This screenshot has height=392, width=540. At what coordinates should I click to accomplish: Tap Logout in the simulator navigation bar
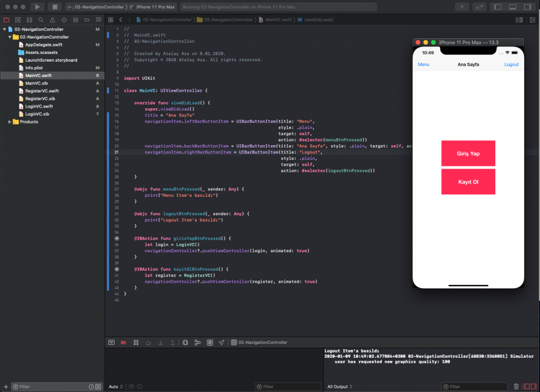pos(511,64)
